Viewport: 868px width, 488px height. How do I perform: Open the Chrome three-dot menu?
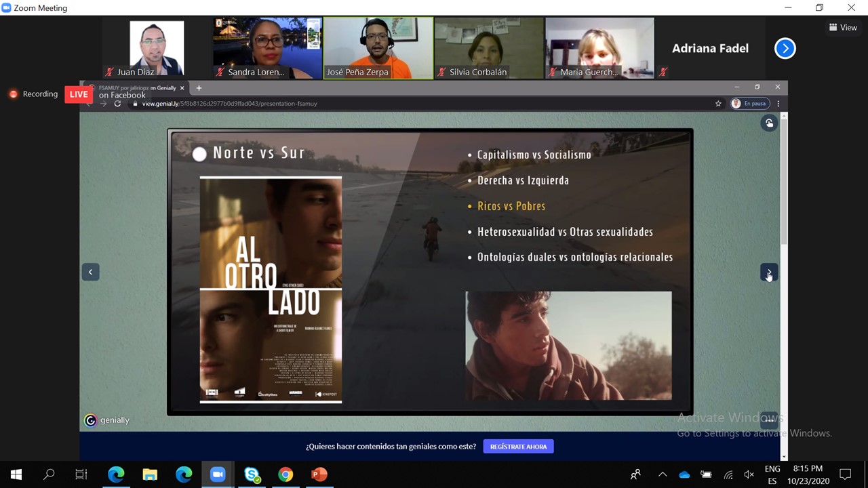[x=778, y=104]
